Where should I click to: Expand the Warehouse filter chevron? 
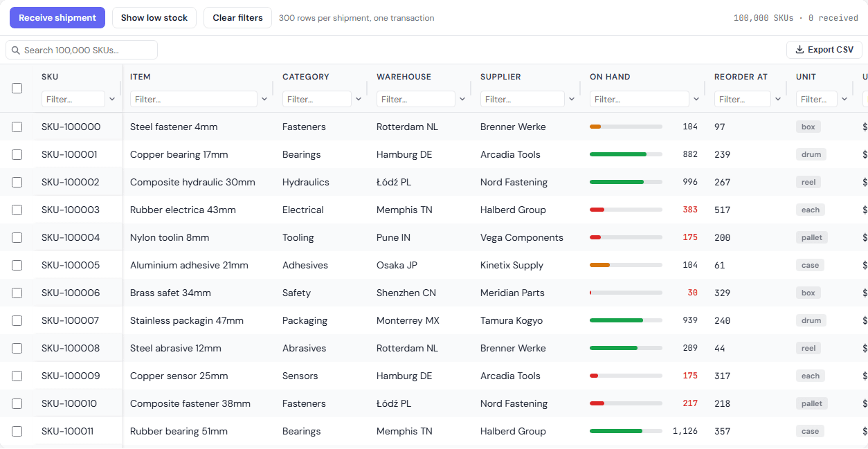(462, 99)
